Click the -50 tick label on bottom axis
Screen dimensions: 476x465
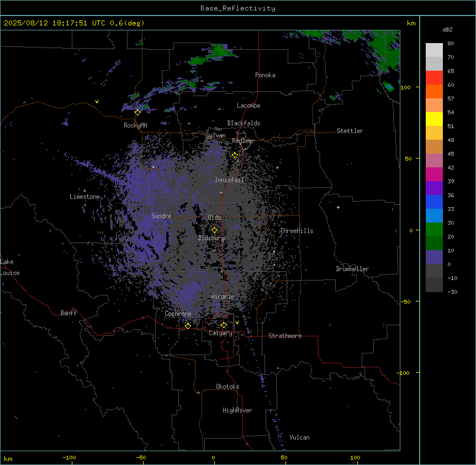click(x=141, y=457)
